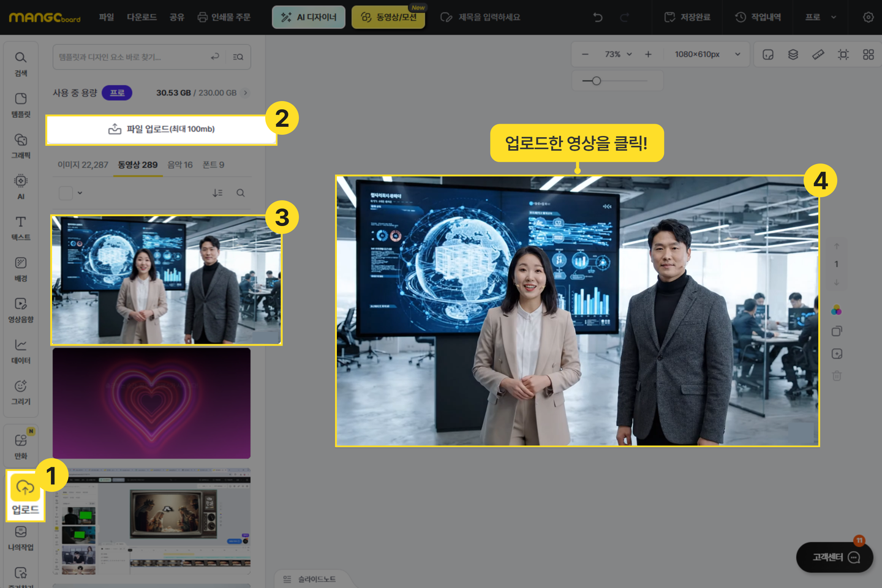Screen dimensions: 882x588
Task: Expand the 73% zoom level dropdown
Action: click(618, 55)
